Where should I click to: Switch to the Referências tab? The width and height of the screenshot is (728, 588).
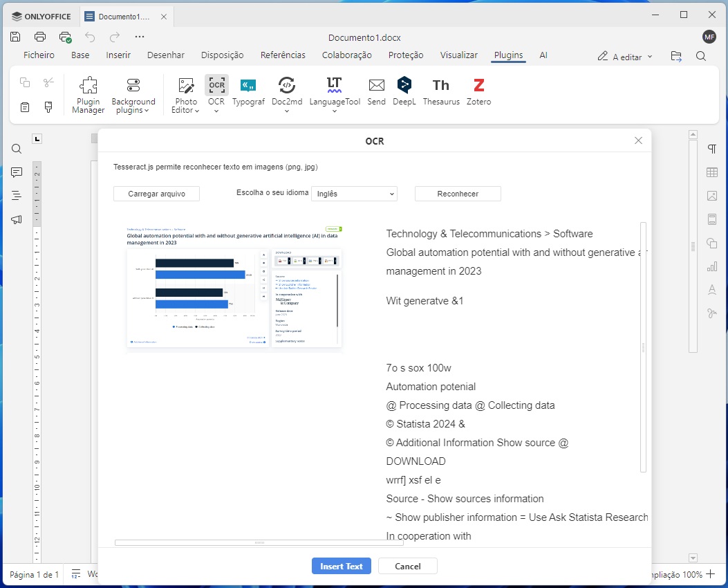coord(283,55)
